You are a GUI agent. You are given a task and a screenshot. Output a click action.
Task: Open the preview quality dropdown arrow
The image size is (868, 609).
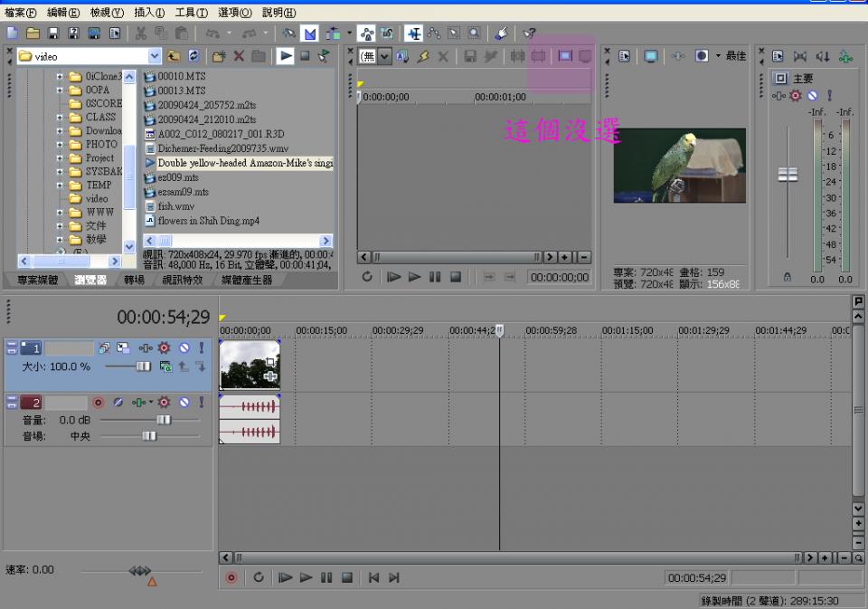coord(718,56)
